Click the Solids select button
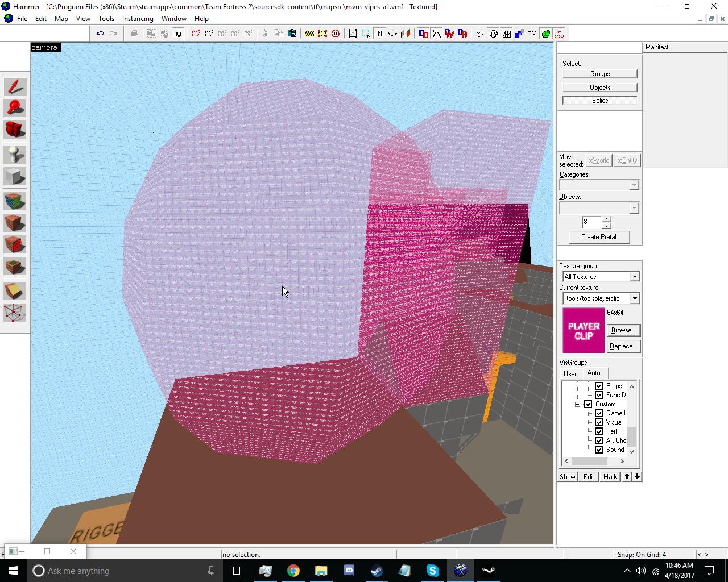Viewport: 728px width, 582px height. (x=600, y=101)
